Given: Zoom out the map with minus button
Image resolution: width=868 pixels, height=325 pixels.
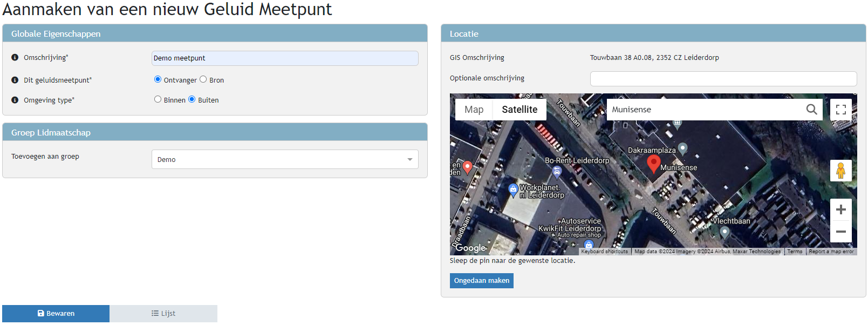Looking at the screenshot, I should [840, 232].
